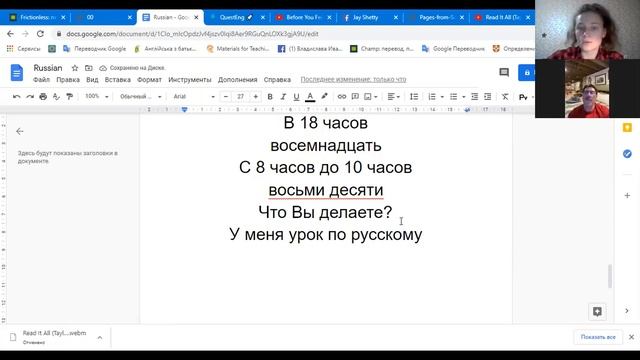Screen dimensions: 640x360
Task: Switch to Read It All tab
Action: [502, 18]
